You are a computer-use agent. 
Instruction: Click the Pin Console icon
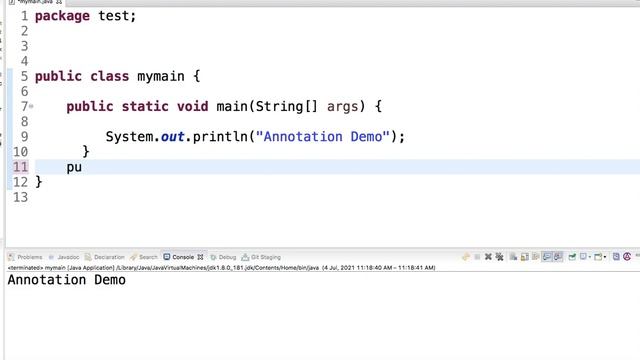(572, 257)
